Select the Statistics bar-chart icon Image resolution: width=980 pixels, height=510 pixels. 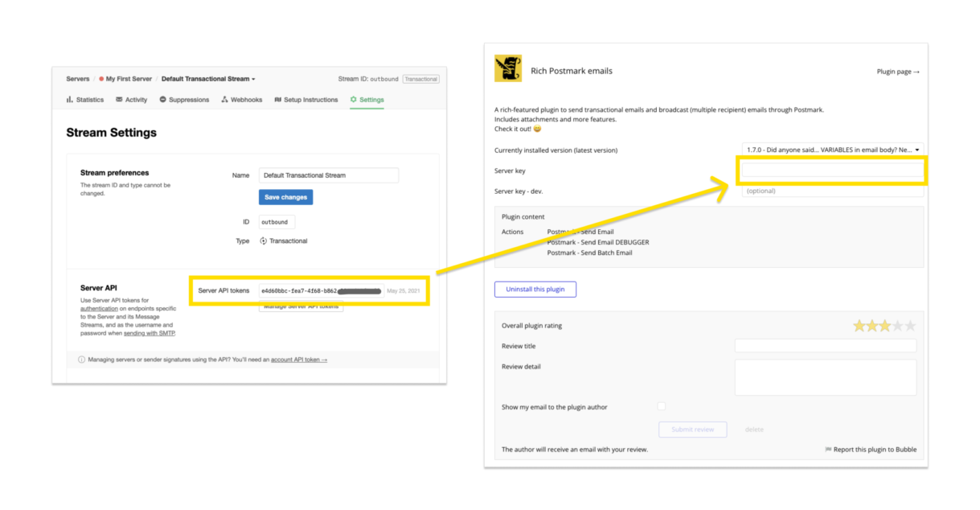pos(70,99)
